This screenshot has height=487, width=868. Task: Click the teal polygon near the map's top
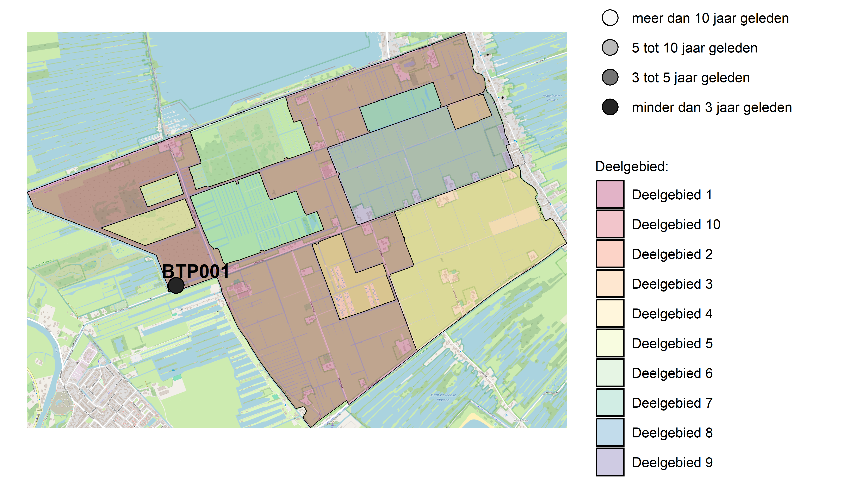(x=400, y=107)
